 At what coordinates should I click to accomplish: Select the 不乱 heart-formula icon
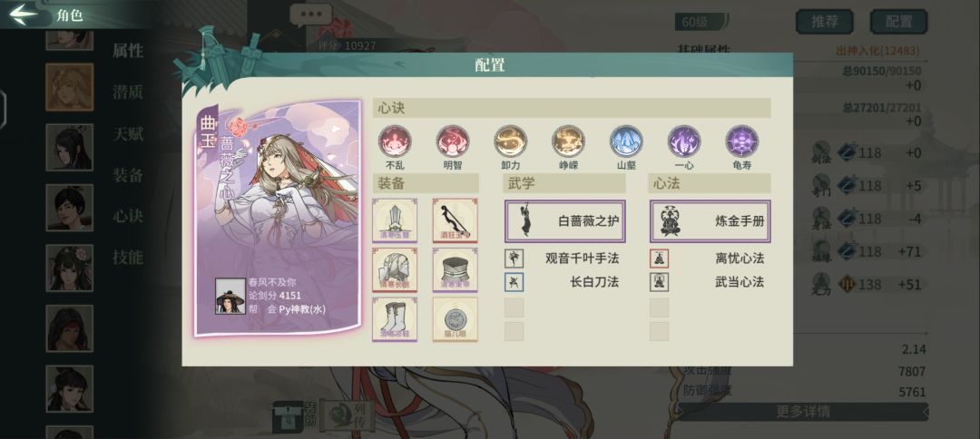395,141
